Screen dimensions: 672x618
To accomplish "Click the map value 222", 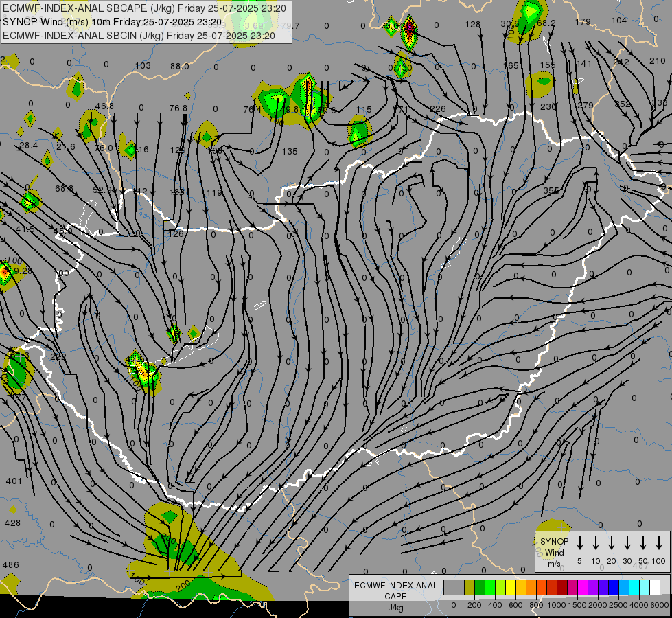I will coord(58,357).
